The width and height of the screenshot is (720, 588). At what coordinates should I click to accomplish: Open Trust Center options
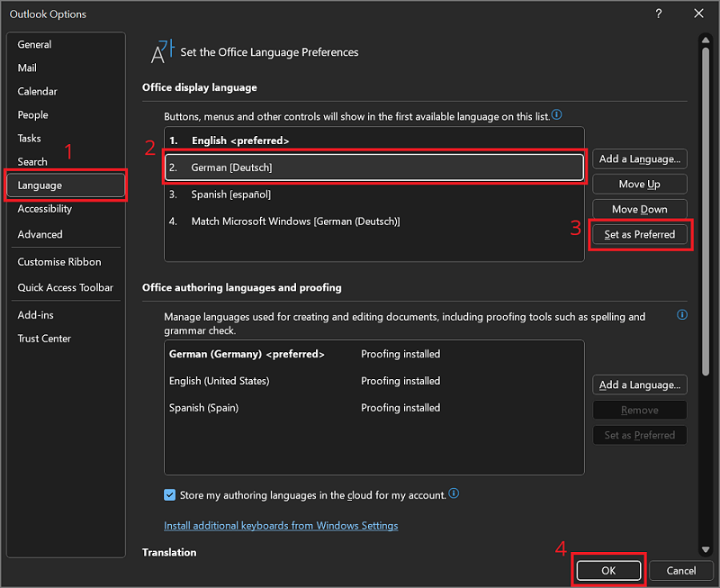click(x=66, y=339)
